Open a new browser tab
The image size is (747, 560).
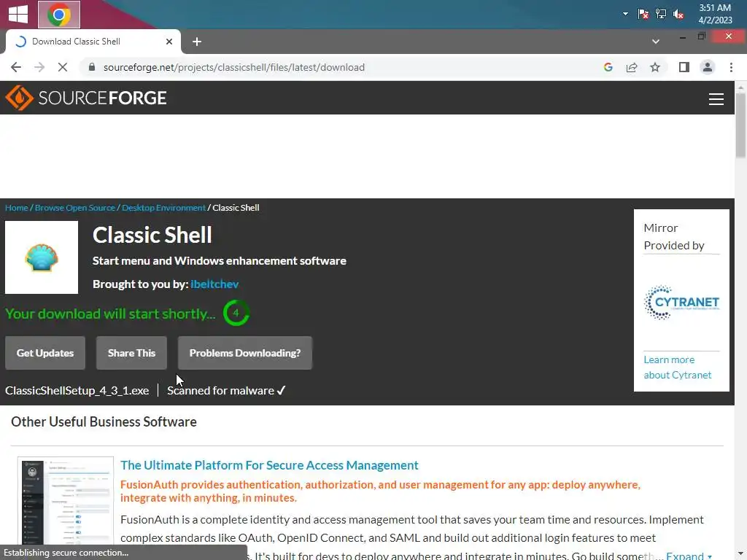[x=197, y=42]
